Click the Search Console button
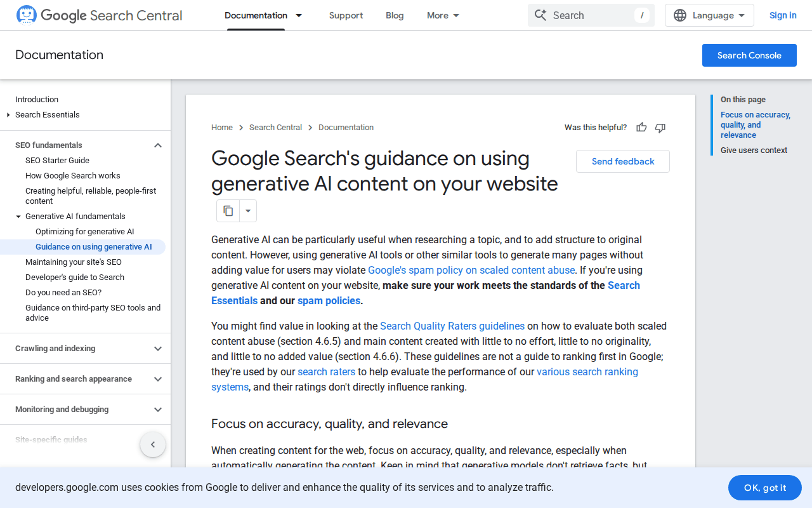Image resolution: width=812 pixels, height=508 pixels. tap(749, 55)
